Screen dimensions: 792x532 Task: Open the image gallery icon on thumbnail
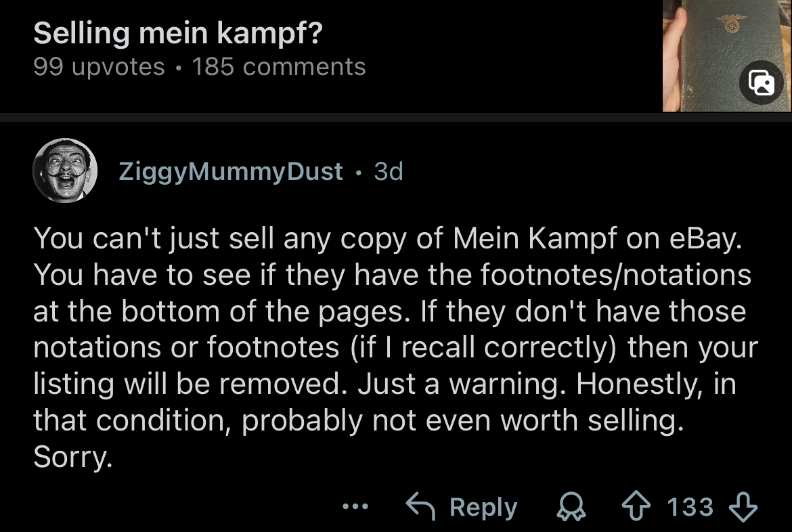[761, 82]
